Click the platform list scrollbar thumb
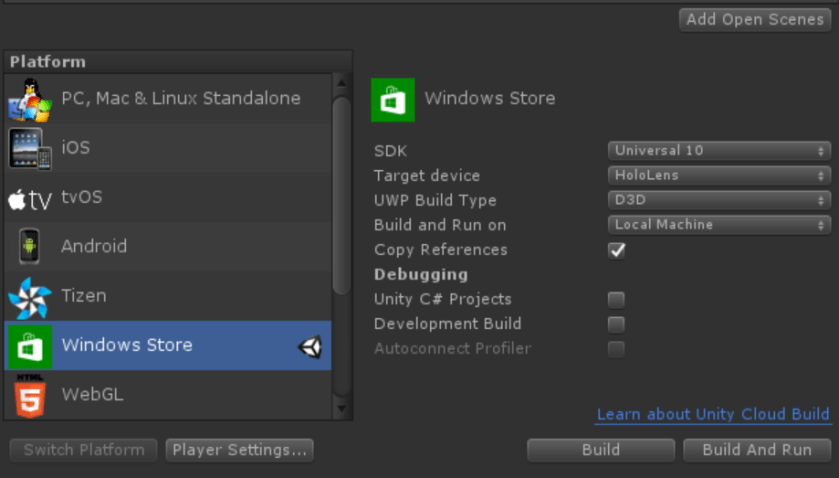The image size is (839, 478). 341,195
